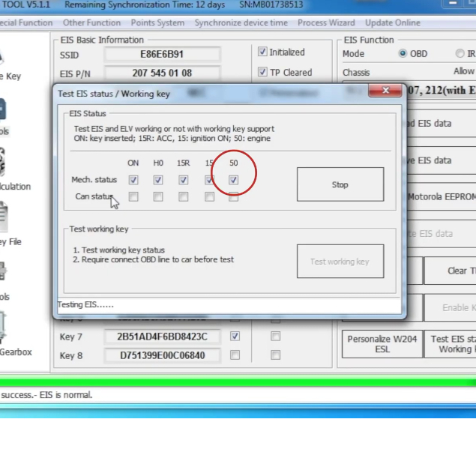Image resolution: width=476 pixels, height=476 pixels.
Task: Toggle Mech. status 50 checkbox
Action: [234, 180]
